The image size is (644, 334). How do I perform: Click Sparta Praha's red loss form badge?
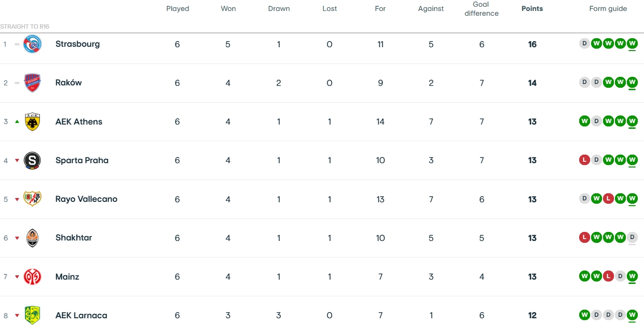[584, 160]
